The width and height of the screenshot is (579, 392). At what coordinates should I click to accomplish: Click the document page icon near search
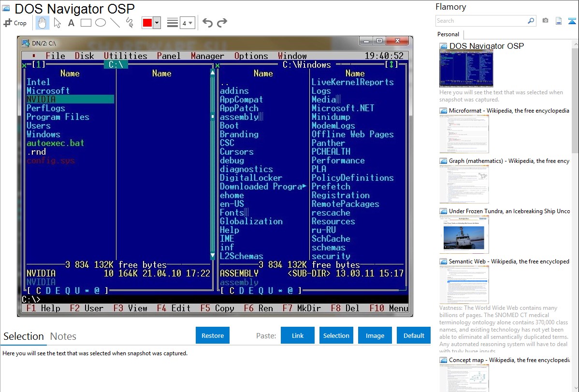click(559, 21)
